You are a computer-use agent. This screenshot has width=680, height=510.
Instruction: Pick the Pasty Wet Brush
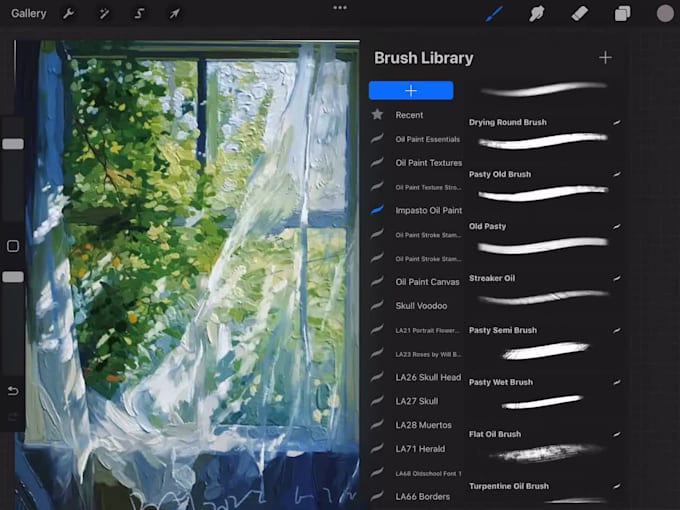(544, 394)
